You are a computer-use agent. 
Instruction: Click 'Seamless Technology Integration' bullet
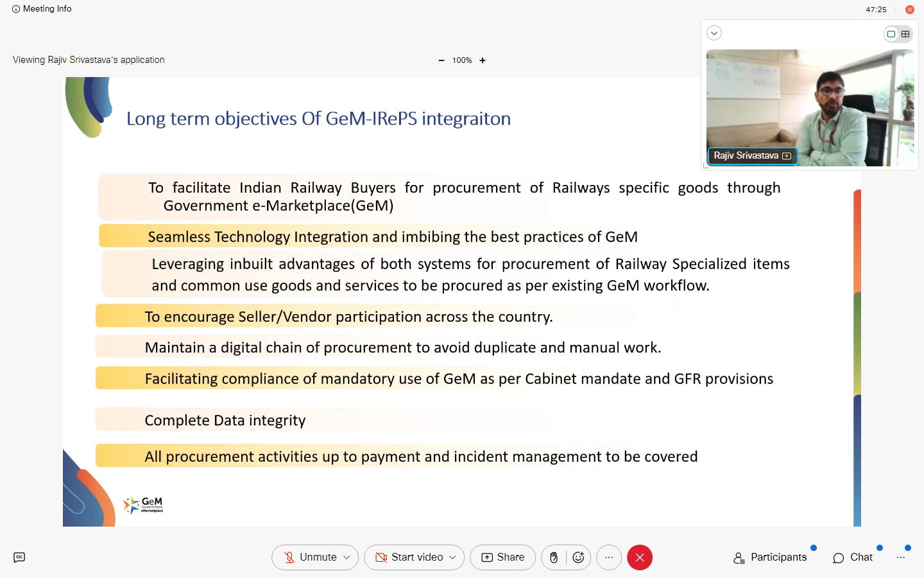[x=393, y=237]
